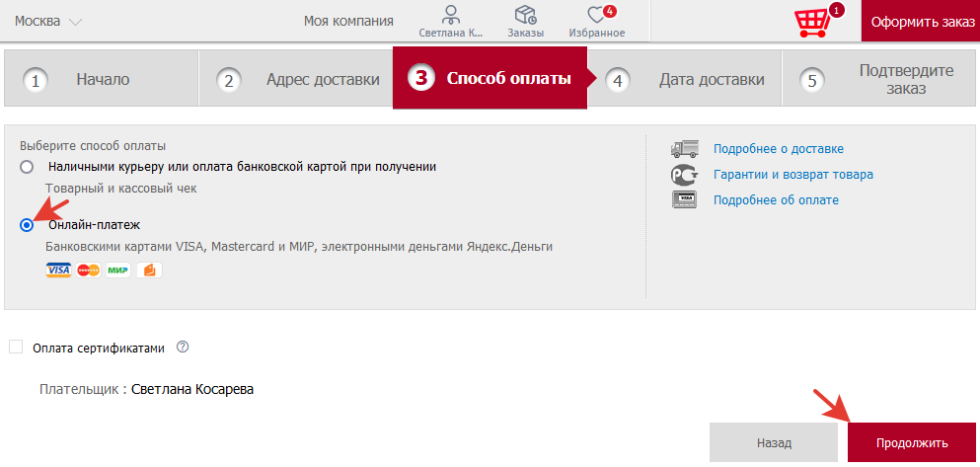The image size is (980, 467).
Task: Click payer name Светлана Косарева
Action: pos(192,389)
